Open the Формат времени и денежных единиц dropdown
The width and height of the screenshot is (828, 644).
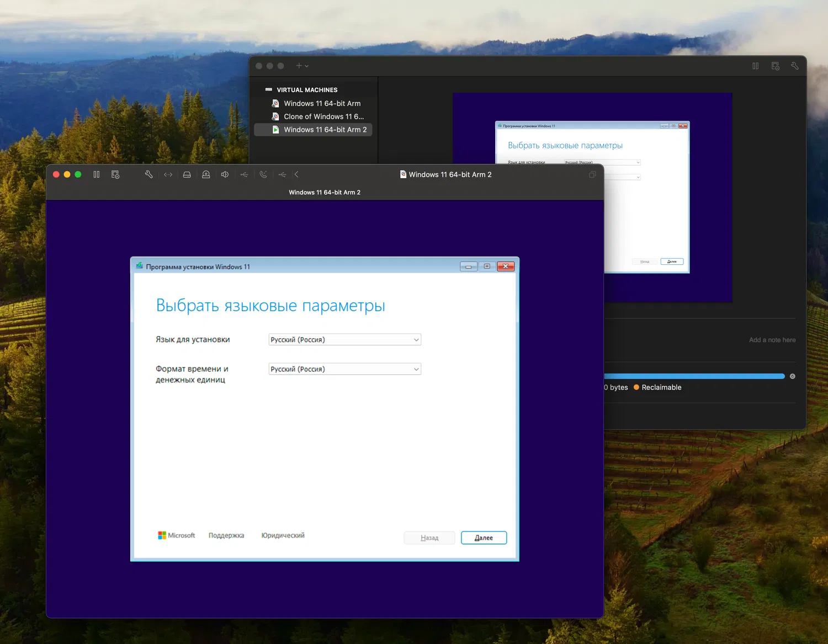[345, 369]
